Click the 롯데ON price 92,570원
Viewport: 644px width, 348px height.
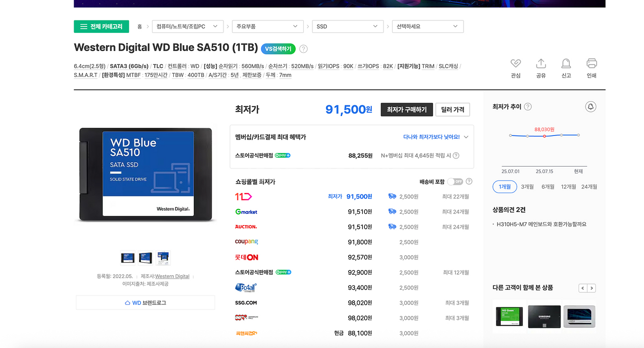click(x=360, y=257)
